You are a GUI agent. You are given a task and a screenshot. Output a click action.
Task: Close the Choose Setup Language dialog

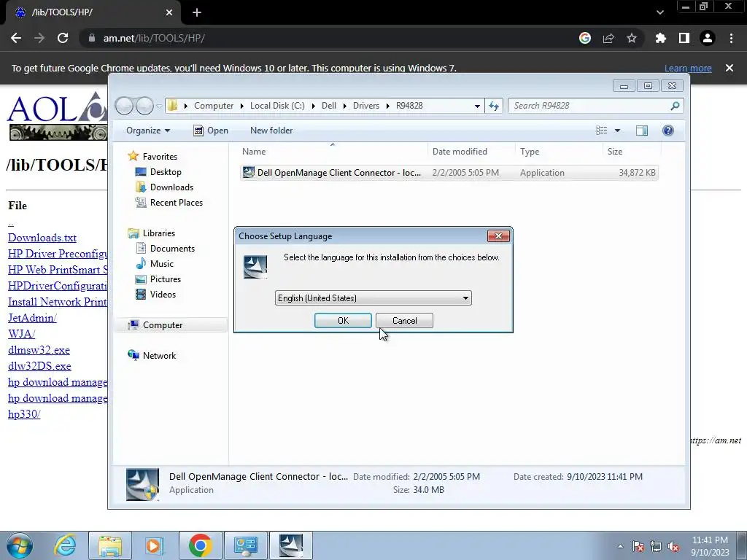[x=498, y=236]
